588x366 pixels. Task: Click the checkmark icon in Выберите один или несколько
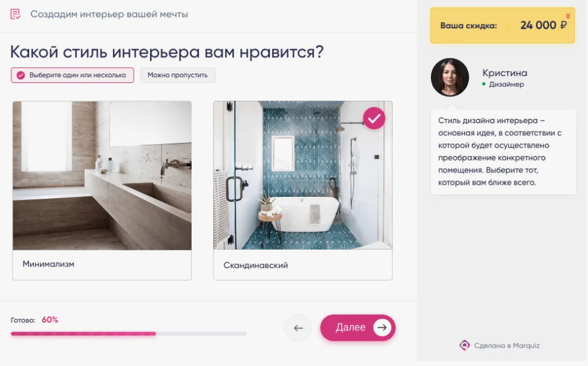[x=21, y=75]
